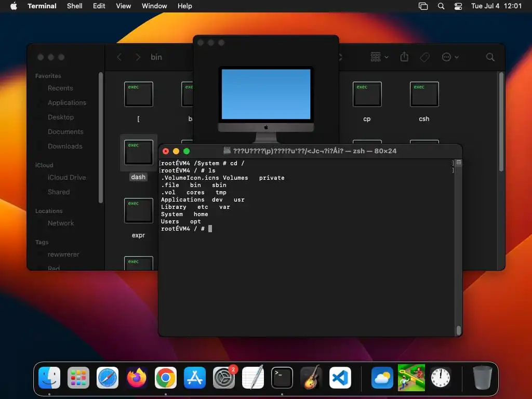532x399 pixels.
Task: Open the Terminal menu in menu bar
Action: (42, 6)
